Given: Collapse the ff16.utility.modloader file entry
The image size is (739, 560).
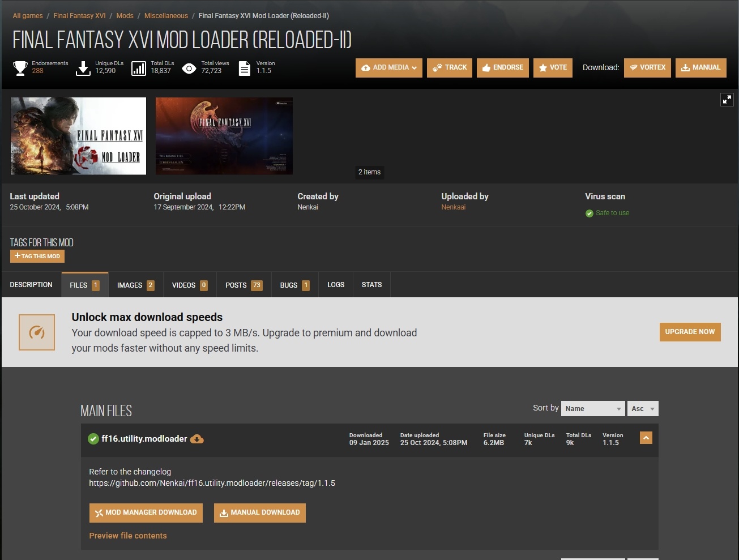Looking at the screenshot, I should [x=646, y=438].
